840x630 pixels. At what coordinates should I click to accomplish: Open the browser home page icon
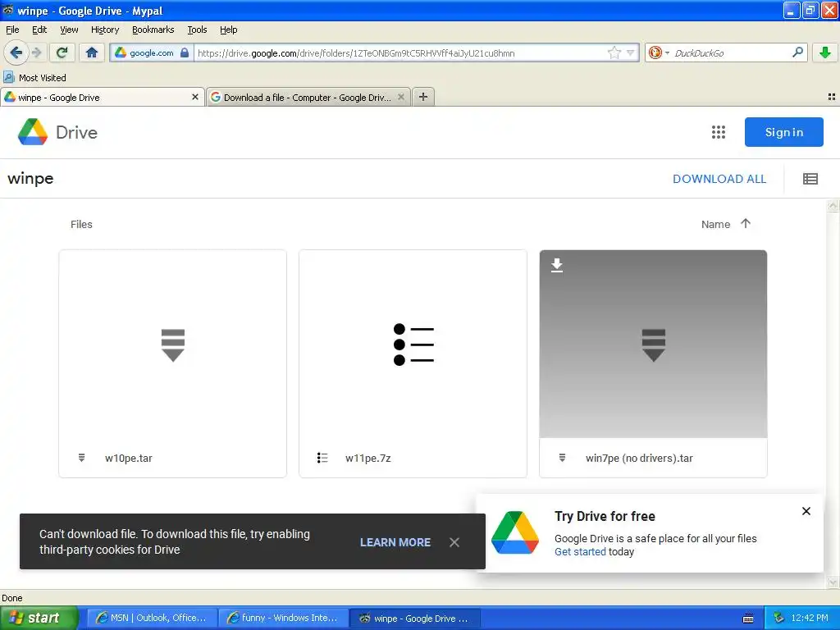(92, 52)
